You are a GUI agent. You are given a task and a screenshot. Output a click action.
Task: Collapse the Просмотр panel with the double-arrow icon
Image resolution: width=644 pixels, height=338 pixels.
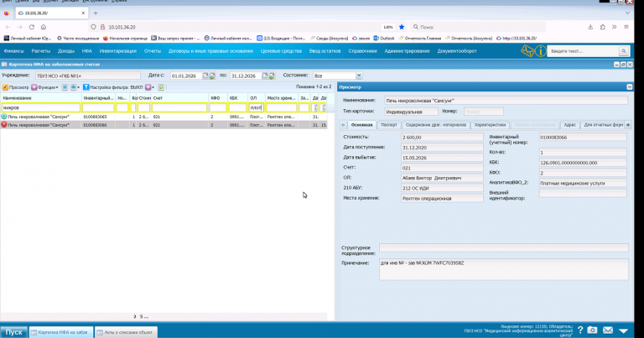tap(629, 87)
